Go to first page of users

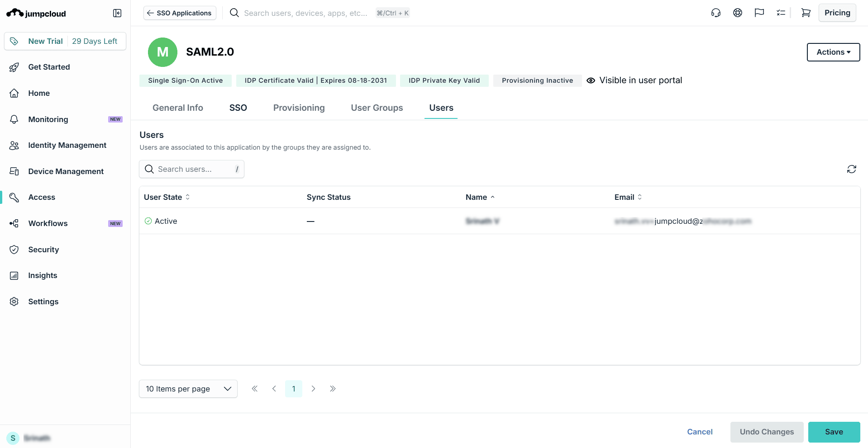(255, 389)
